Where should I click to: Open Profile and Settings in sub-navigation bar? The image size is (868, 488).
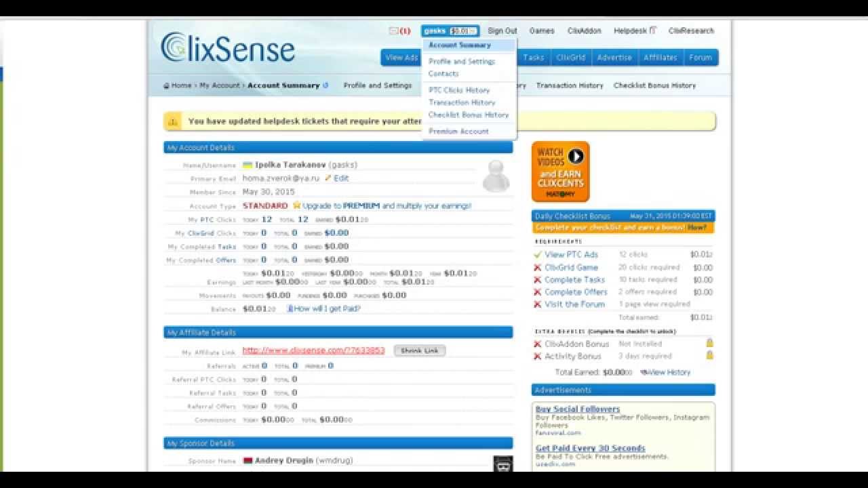click(x=378, y=85)
